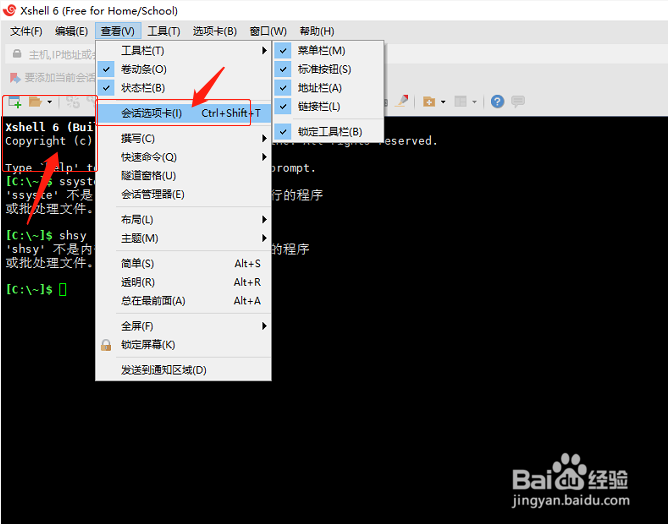
Task: Click the terminal prompt cursor line
Action: [x=36, y=290]
